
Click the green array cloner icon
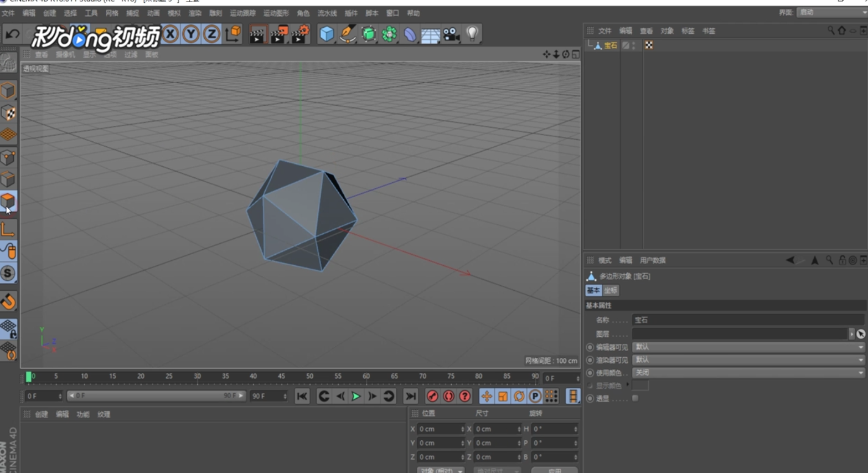click(389, 34)
